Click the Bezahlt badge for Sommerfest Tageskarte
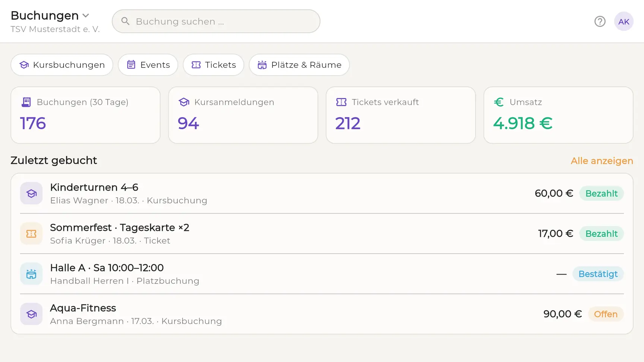 (602, 234)
